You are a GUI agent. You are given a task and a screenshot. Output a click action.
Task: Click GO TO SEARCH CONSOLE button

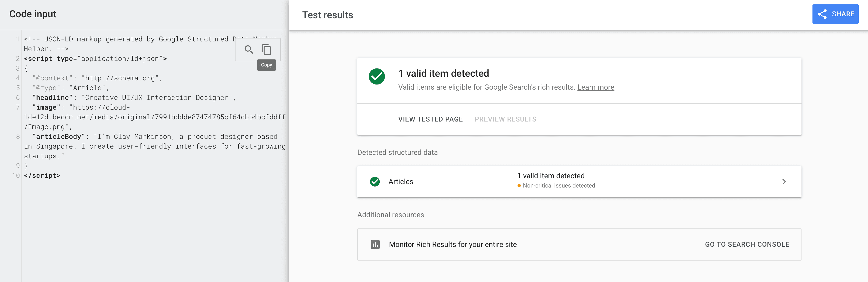[x=747, y=244]
